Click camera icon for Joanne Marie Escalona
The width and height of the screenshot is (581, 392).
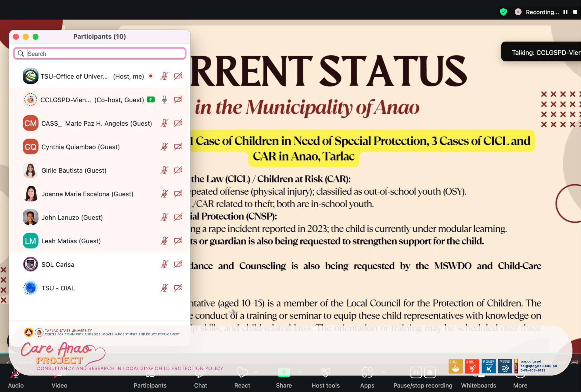(178, 194)
